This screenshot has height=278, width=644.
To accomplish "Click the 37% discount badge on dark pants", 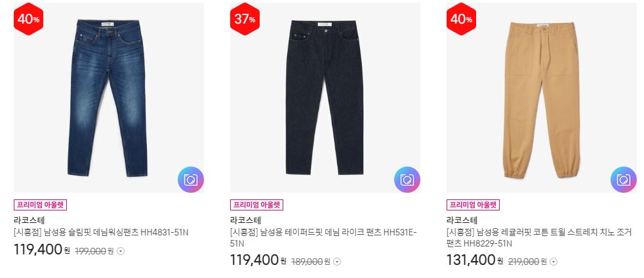I will tap(245, 19).
